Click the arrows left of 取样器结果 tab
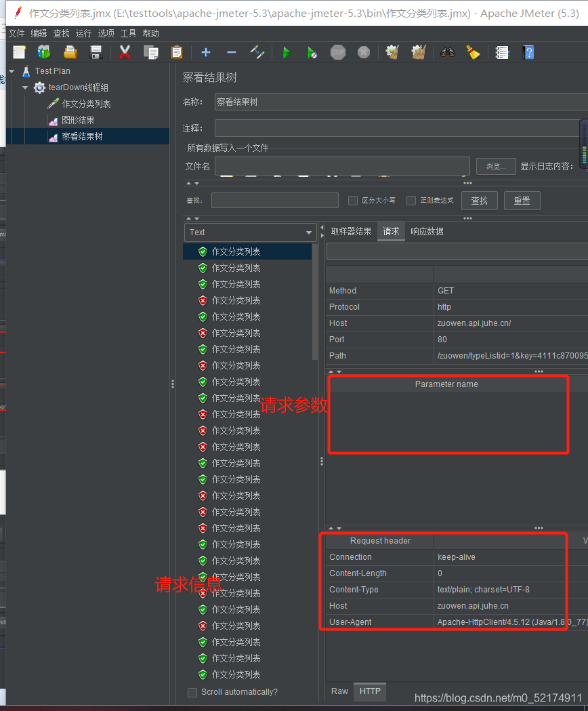Image resolution: width=588 pixels, height=711 pixels. coord(322,232)
